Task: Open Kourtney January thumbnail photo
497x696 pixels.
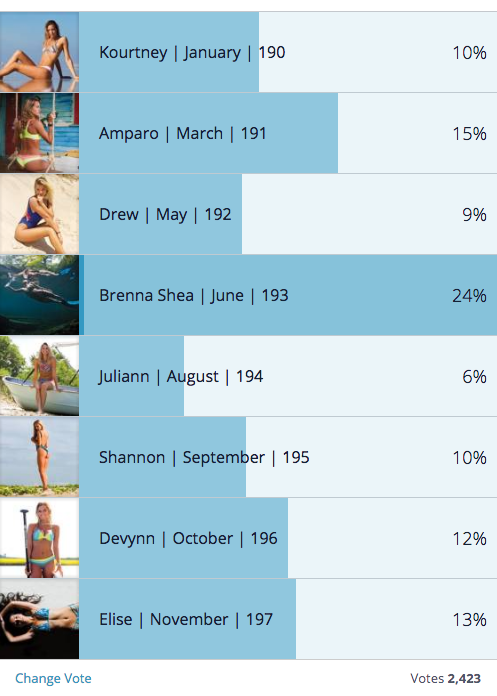Action: click(x=39, y=52)
